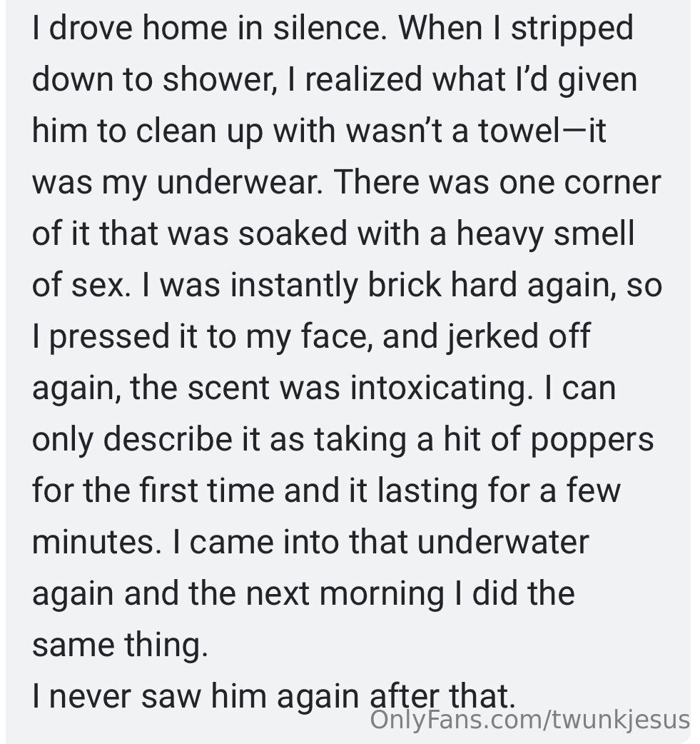The width and height of the screenshot is (700, 744).
Task: Click the word "shower" in the second line
Action: [x=215, y=80]
